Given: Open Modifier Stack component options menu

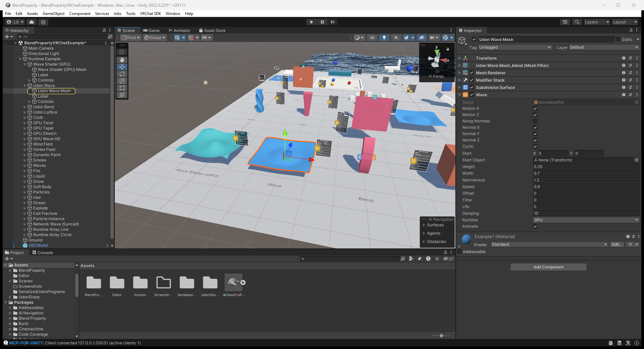Looking at the screenshot, I should tap(637, 80).
